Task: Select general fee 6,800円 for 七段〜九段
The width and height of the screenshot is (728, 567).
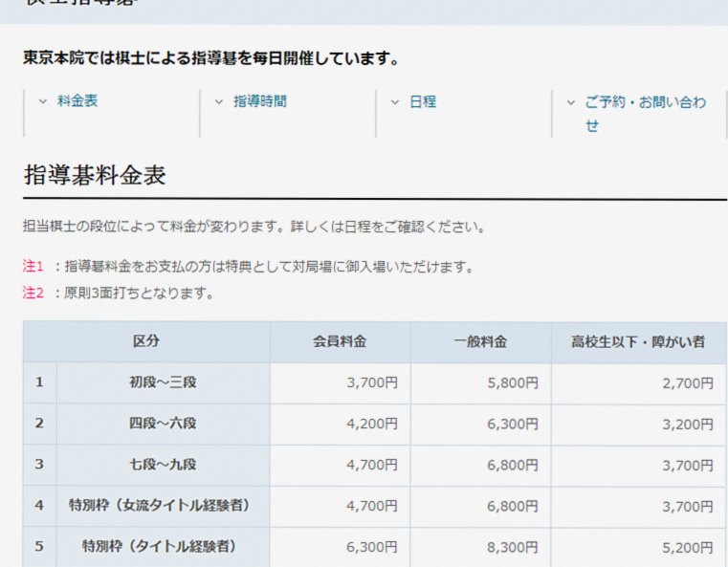Action: point(480,465)
